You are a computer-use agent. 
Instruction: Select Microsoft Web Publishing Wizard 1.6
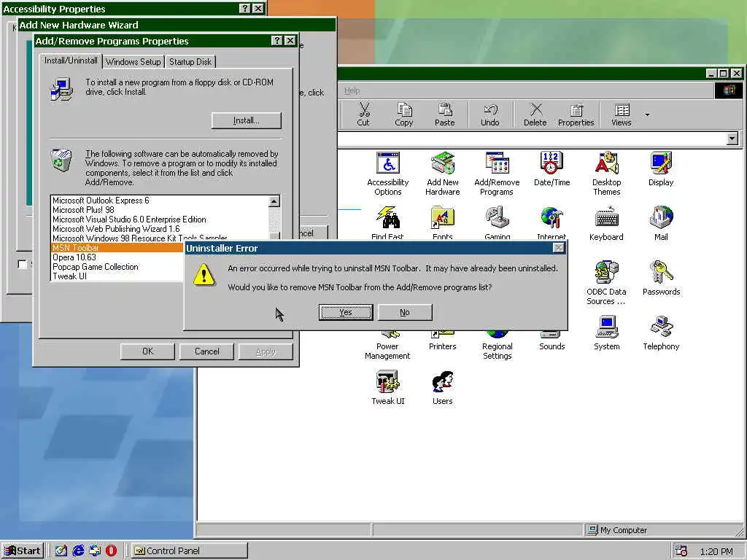tap(160, 229)
